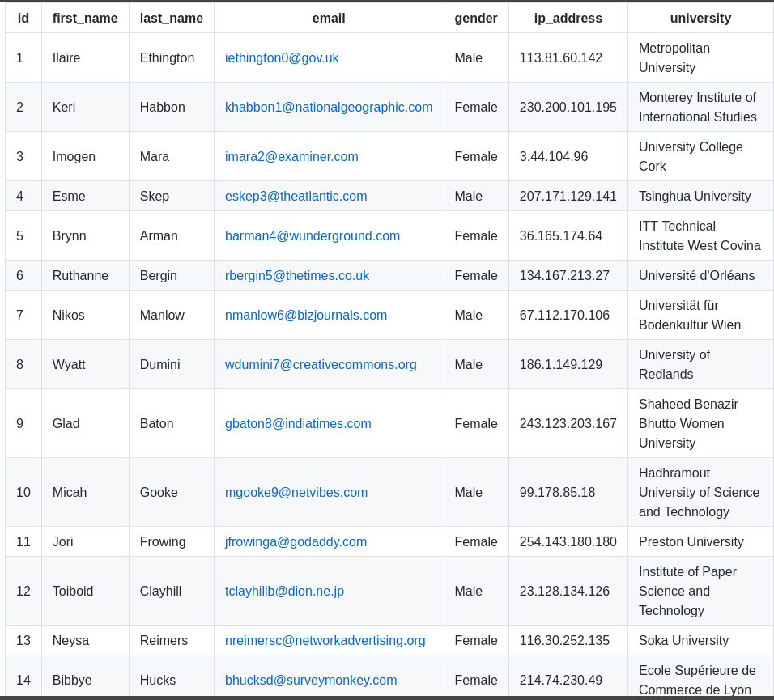Select first name cell Keri
The height and width of the screenshot is (700, 774).
85,107
